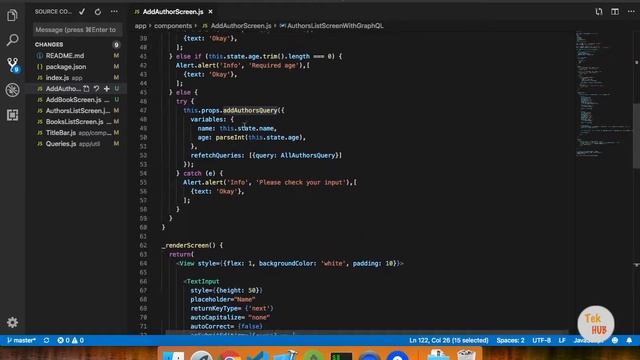
Task: Close the AddAuthorScreen.js tab
Action: (x=210, y=12)
